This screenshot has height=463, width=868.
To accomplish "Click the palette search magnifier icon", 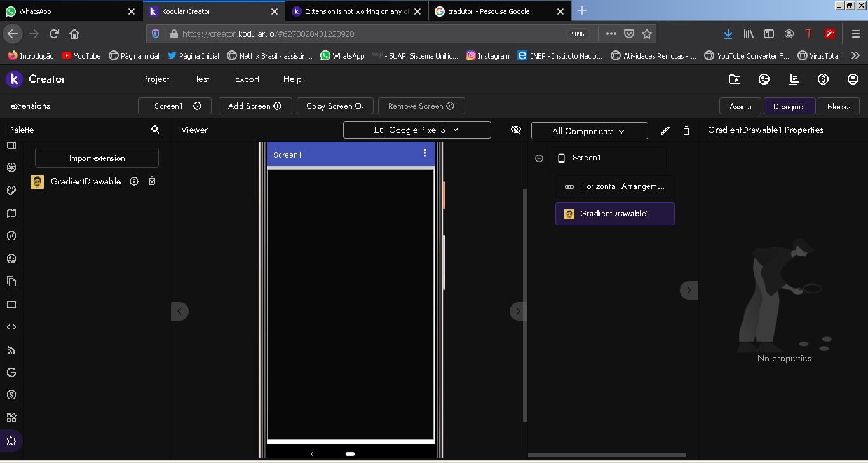I will [156, 130].
